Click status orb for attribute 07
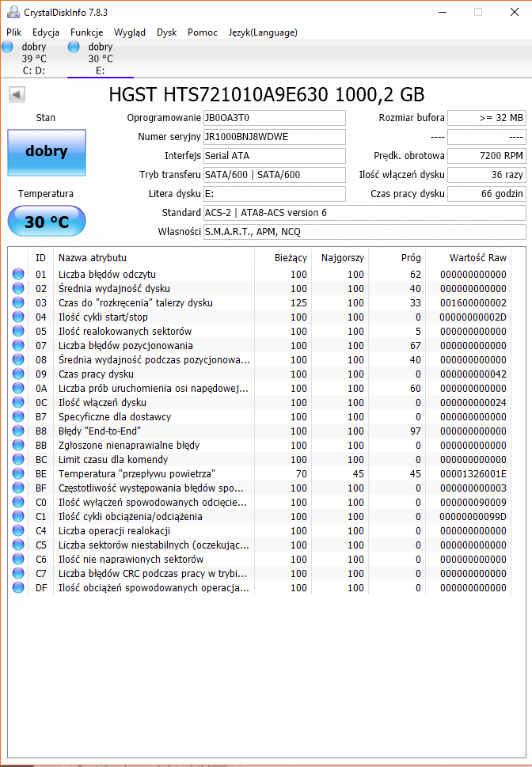This screenshot has width=532, height=767. (18, 345)
